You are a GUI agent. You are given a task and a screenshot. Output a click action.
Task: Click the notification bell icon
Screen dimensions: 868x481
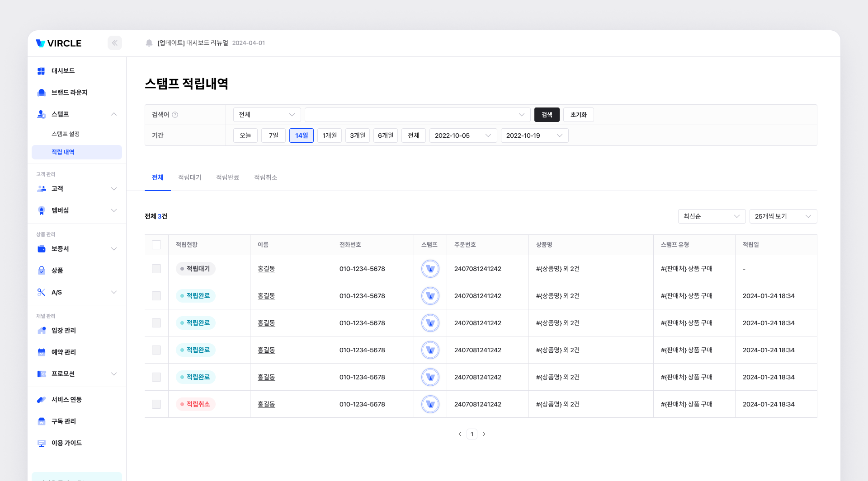(149, 43)
